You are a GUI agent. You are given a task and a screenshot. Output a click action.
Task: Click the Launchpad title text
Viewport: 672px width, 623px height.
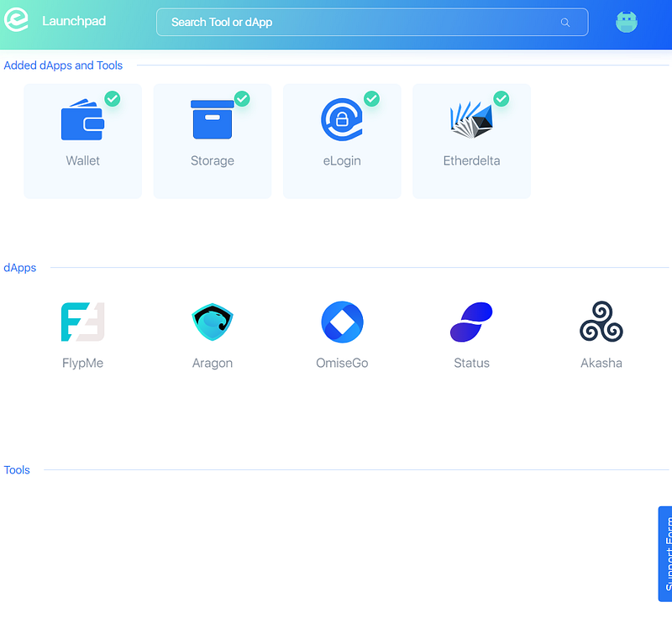click(74, 21)
